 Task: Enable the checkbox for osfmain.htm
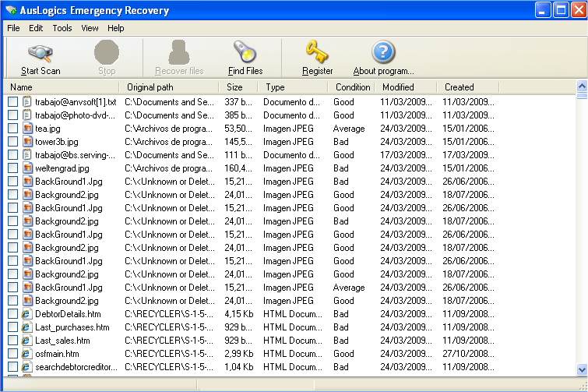[12, 354]
